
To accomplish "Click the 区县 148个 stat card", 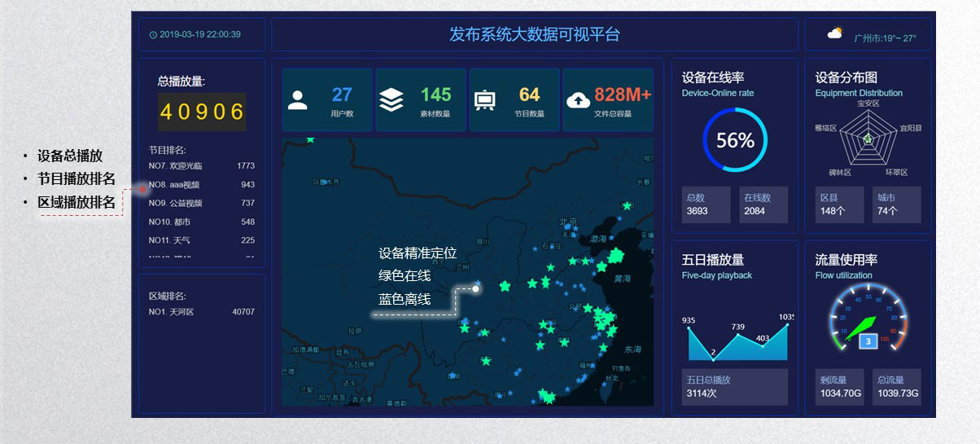I will pos(841,204).
